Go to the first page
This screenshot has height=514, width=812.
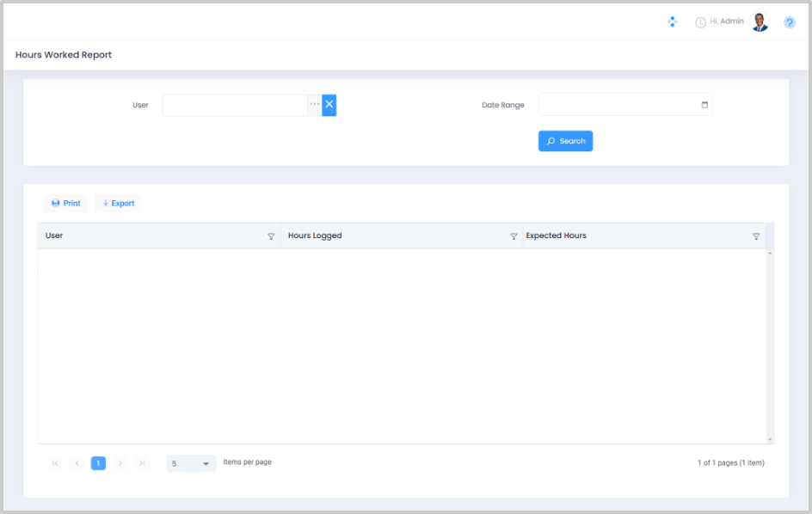[x=55, y=463]
